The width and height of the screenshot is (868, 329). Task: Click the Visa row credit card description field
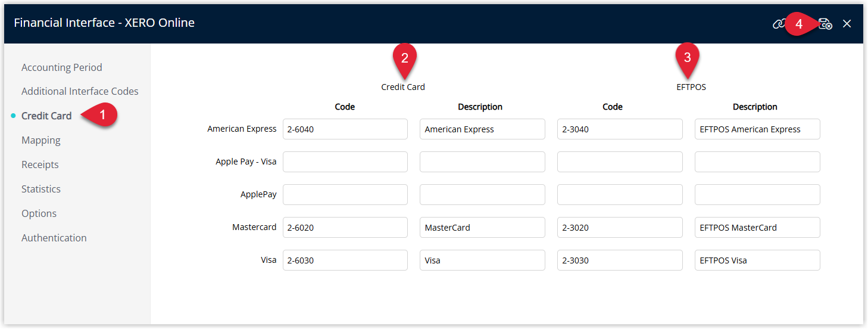pyautogui.click(x=482, y=260)
